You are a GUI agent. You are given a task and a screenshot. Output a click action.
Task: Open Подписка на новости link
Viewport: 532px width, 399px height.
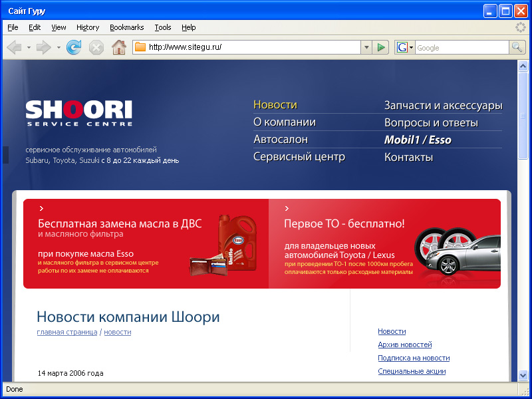pyautogui.click(x=414, y=358)
